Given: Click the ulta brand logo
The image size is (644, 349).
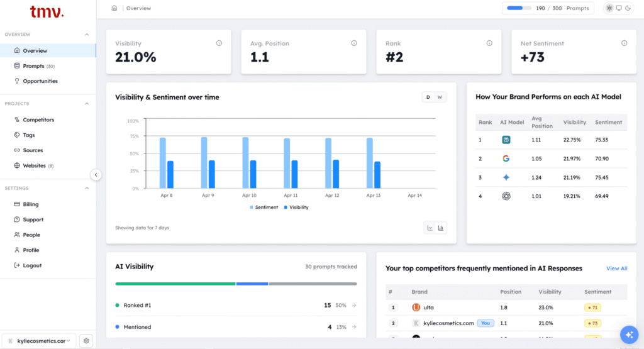Looking at the screenshot, I should point(416,307).
